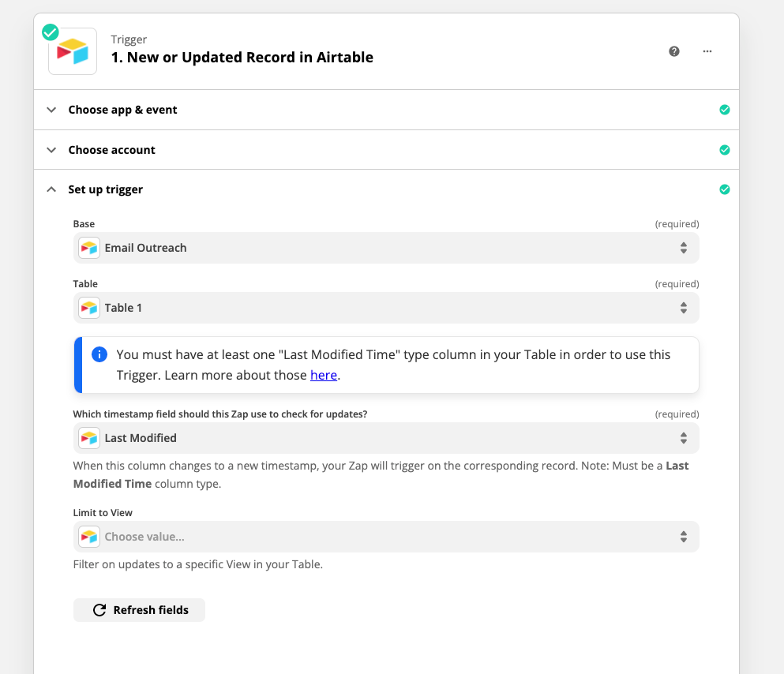The height and width of the screenshot is (674, 784).
Task: Open the timestamp field dropdown showing Last Modified
Action: coord(386,438)
